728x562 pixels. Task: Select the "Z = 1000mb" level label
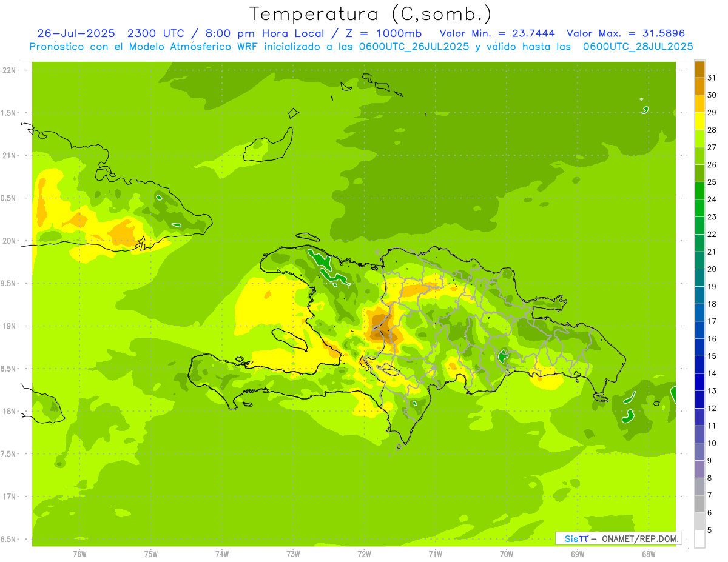383,33
